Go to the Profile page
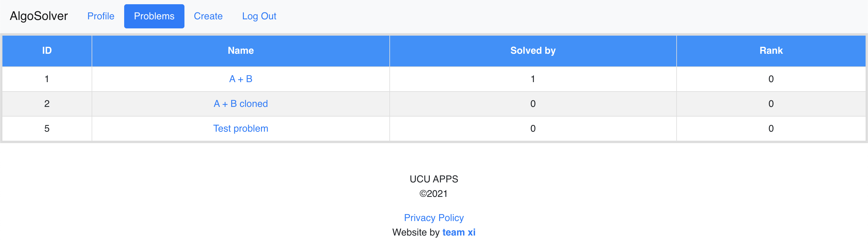 tap(101, 16)
